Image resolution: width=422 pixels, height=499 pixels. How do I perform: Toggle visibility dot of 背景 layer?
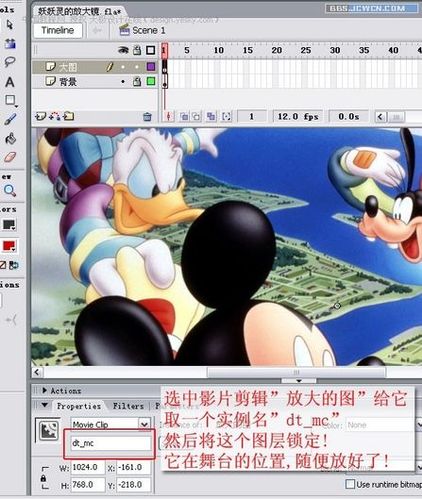(123, 81)
